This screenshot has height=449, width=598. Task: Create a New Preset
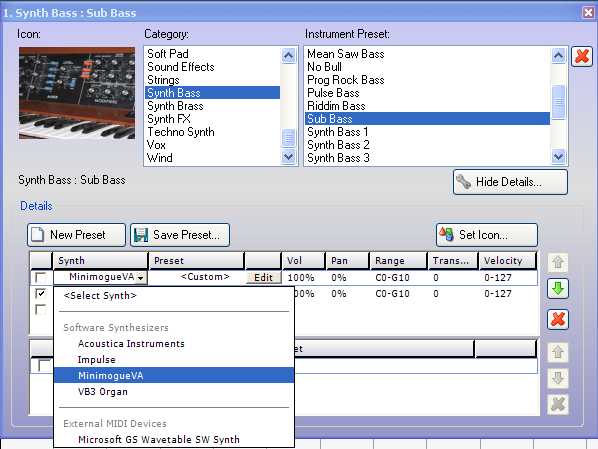76,235
